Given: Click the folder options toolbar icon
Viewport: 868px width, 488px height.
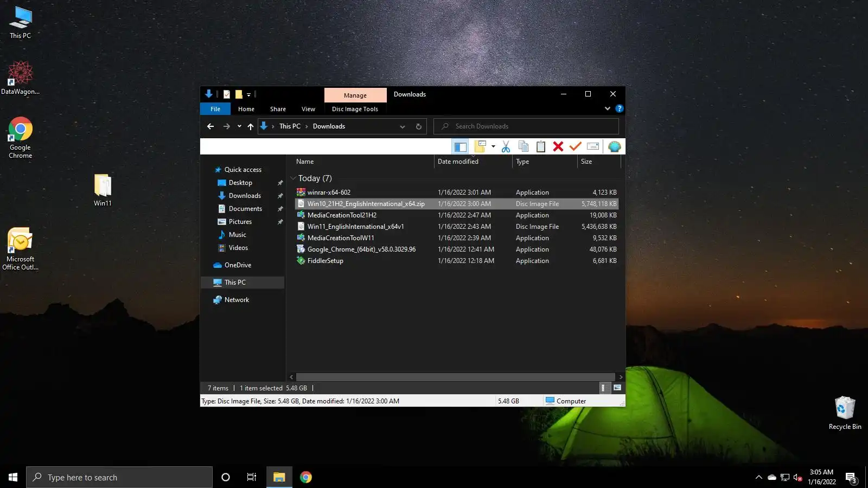Looking at the screenshot, I should pos(480,146).
